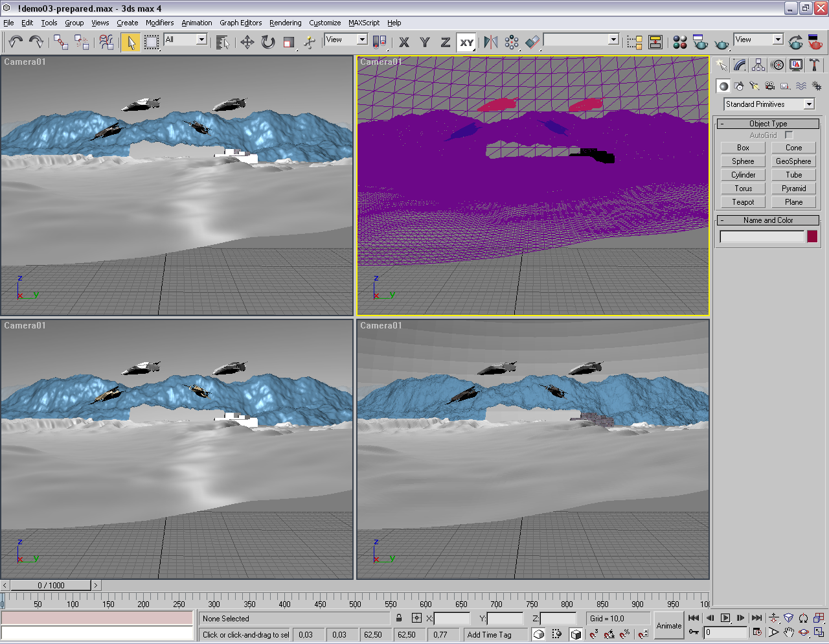The width and height of the screenshot is (829, 644).
Task: Click the Quick Render red teapot
Action: point(815,42)
